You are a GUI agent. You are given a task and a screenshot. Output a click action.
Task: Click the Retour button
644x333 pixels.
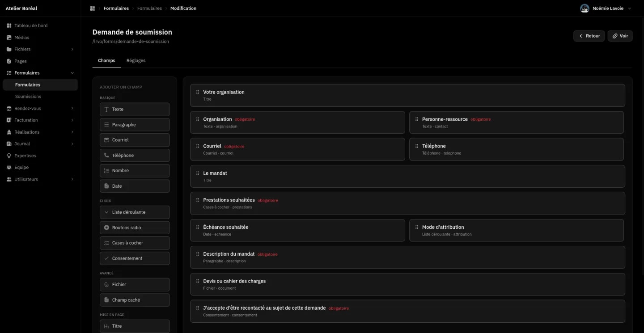[589, 36]
